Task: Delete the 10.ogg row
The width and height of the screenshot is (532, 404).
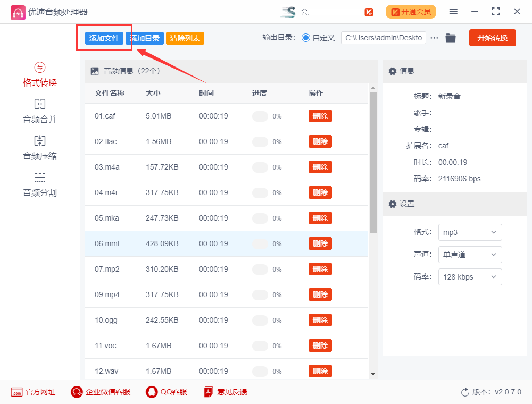Action: coord(320,321)
